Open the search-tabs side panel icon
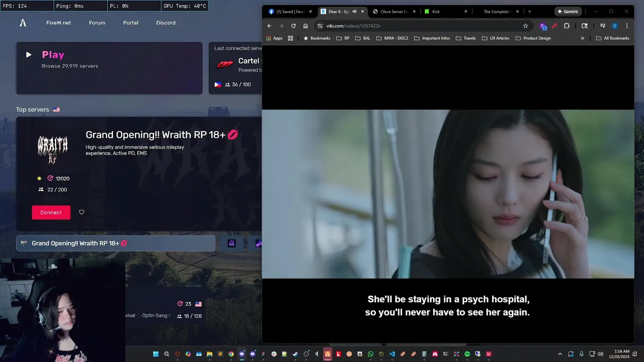The width and height of the screenshot is (644, 362). 585,26
